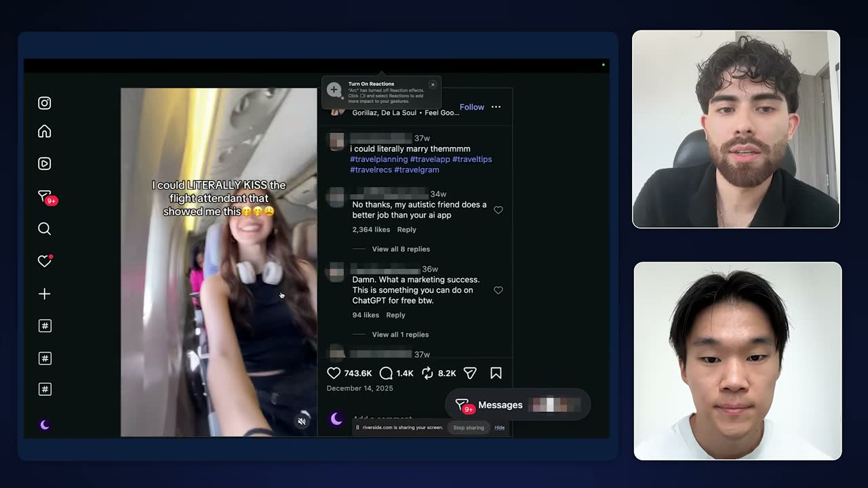Like the 'marketing success' comment
The height and width of the screenshot is (488, 868).
pyautogui.click(x=498, y=290)
